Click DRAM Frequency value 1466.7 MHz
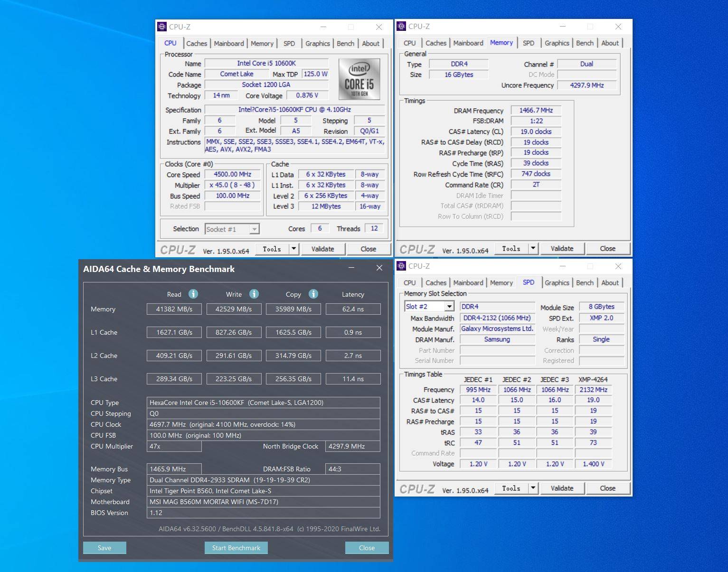The height and width of the screenshot is (572, 728). [536, 110]
